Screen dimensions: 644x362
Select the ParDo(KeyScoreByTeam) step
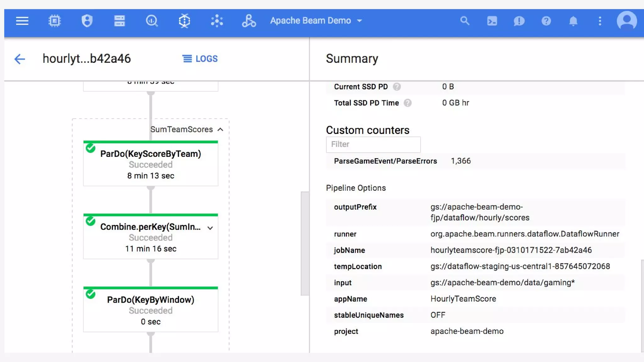coord(150,164)
